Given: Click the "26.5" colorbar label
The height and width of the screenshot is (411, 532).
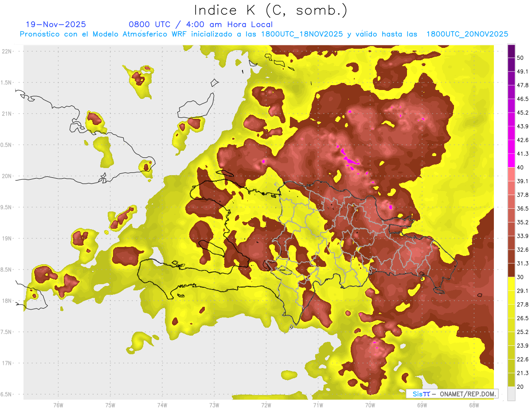Looking at the screenshot, I should [x=523, y=318].
